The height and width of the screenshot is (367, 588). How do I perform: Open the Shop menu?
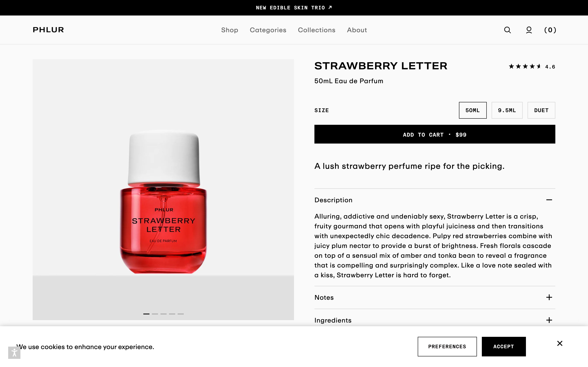click(x=229, y=30)
